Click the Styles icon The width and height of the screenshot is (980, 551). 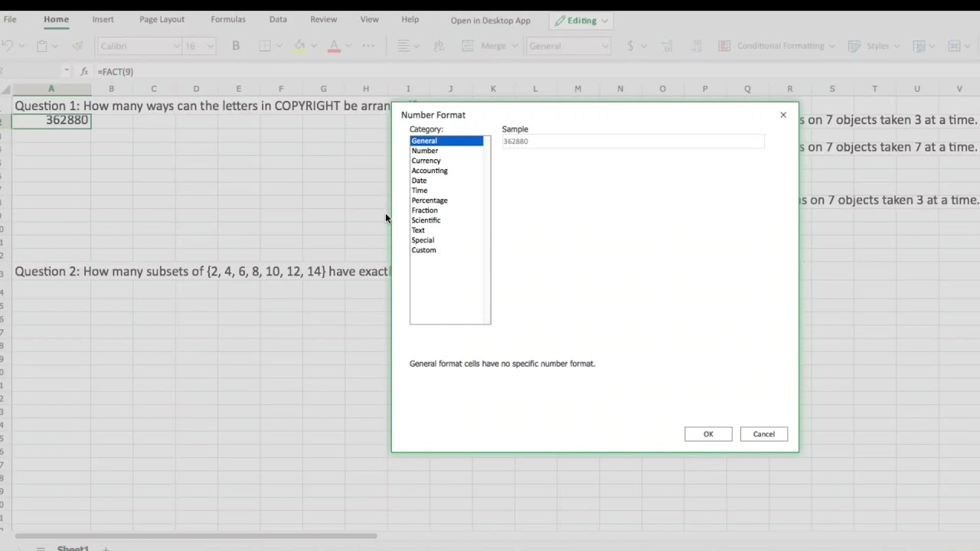coord(854,46)
